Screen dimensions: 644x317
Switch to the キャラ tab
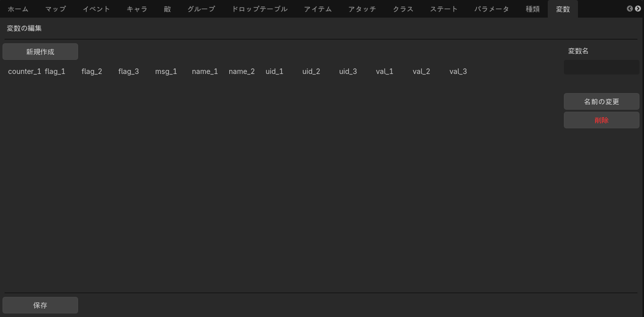pyautogui.click(x=137, y=9)
